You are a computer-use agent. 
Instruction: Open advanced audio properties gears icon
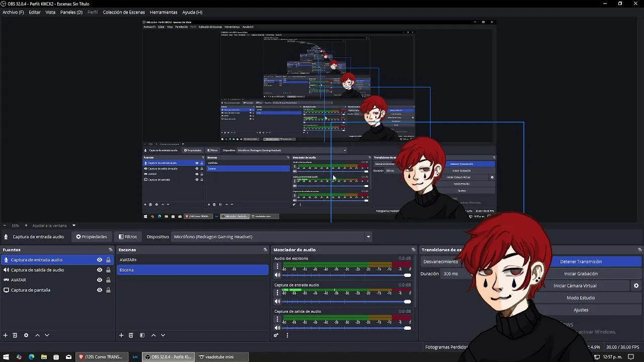(276, 335)
